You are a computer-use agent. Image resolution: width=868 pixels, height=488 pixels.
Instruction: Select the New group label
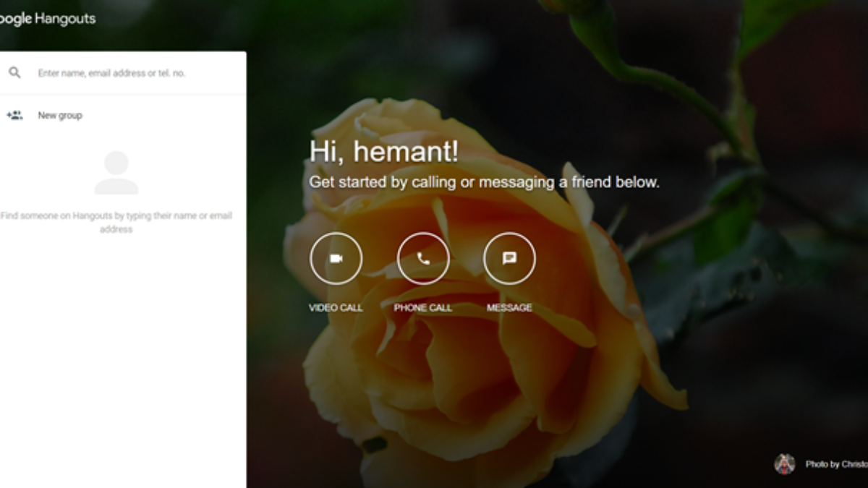pyautogui.click(x=60, y=116)
